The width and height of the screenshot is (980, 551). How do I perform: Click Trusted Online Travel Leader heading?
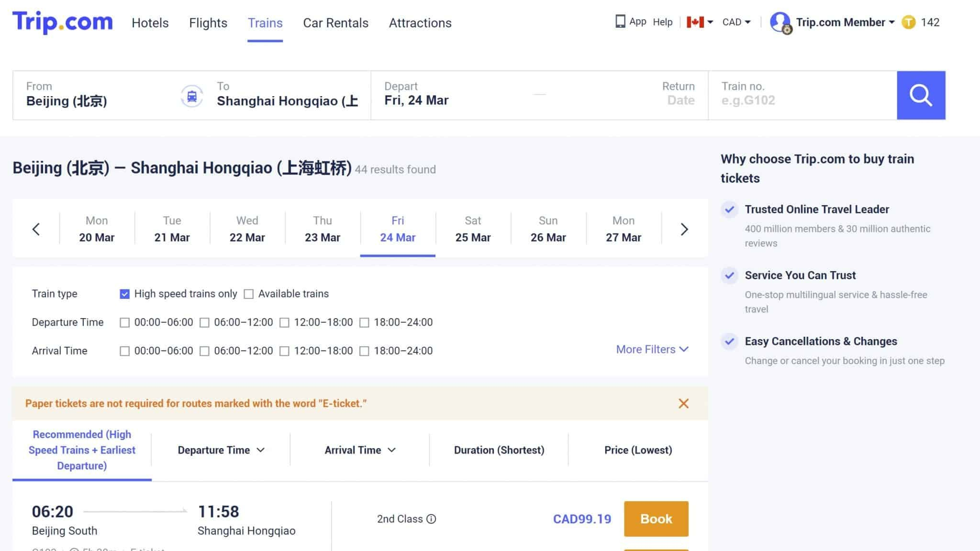pos(817,209)
